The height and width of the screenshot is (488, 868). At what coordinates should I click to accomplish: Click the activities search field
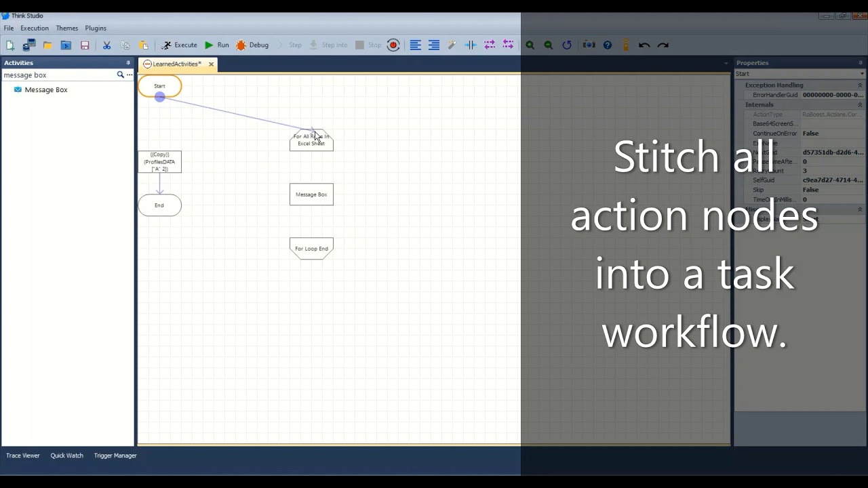coord(59,75)
